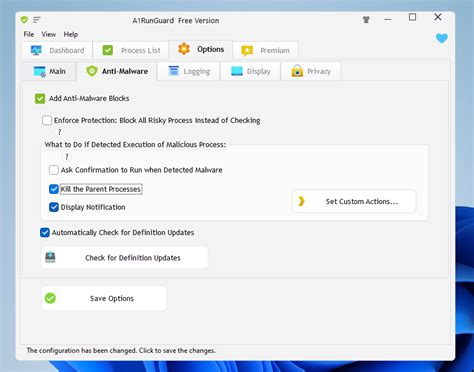The height and width of the screenshot is (372, 474).
Task: Click the t-shirt skin icon in title bar
Action: point(366,20)
